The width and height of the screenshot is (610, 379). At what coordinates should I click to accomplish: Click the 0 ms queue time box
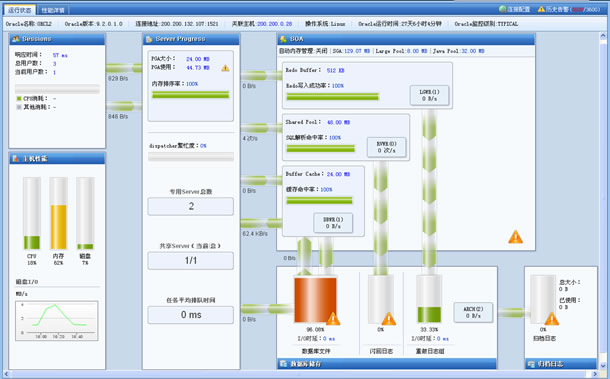(191, 315)
